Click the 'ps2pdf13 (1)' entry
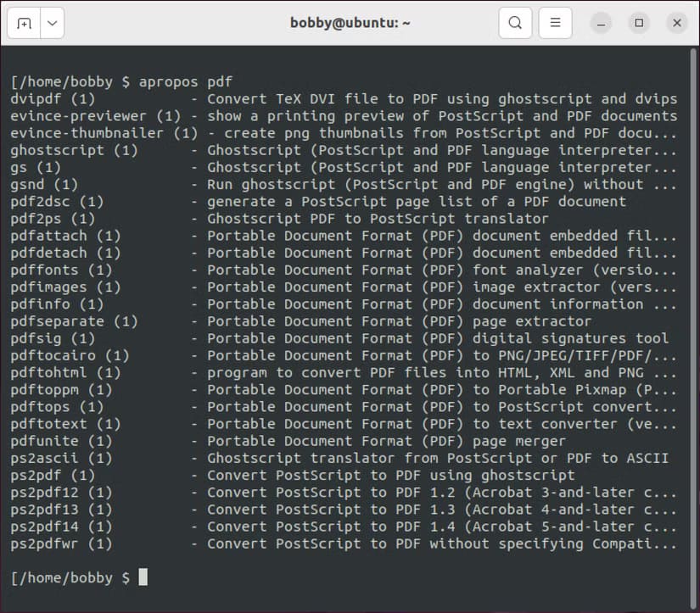Viewport: 700px width, 613px height. 61,510
